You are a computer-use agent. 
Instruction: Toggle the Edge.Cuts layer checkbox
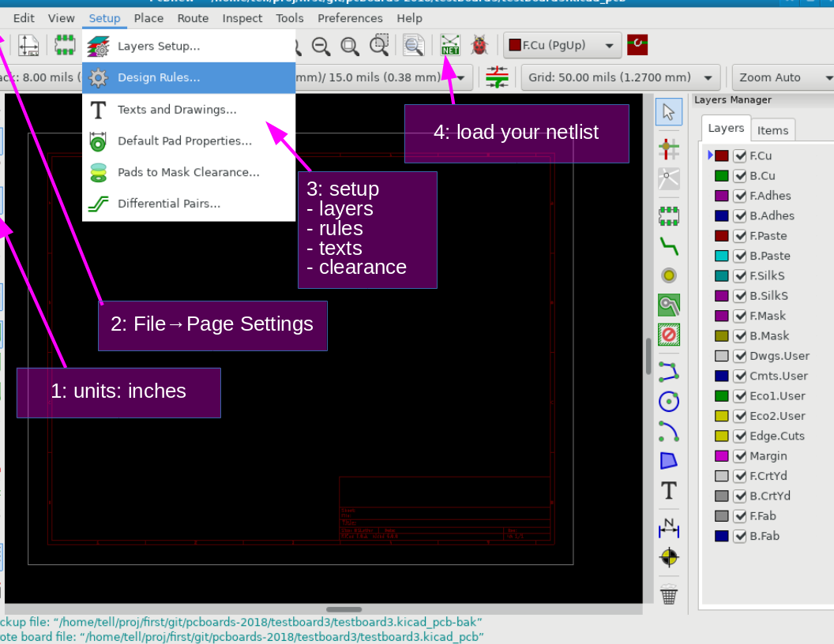pos(740,436)
